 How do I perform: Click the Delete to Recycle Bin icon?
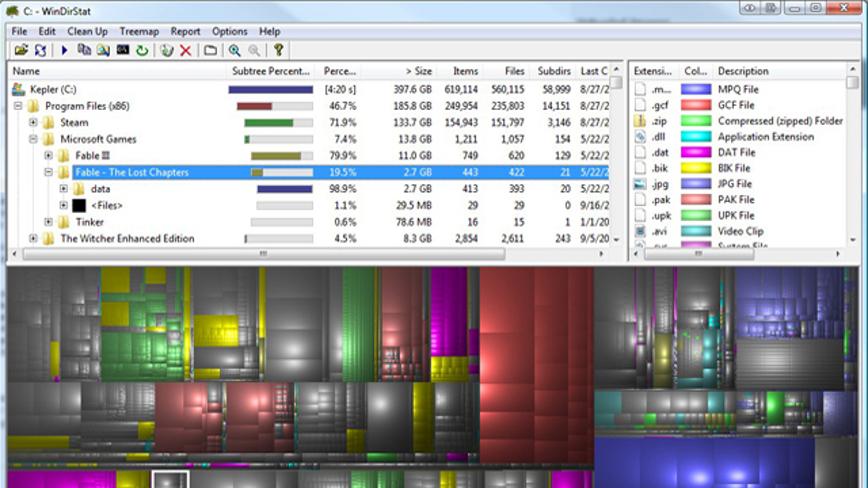(167, 50)
